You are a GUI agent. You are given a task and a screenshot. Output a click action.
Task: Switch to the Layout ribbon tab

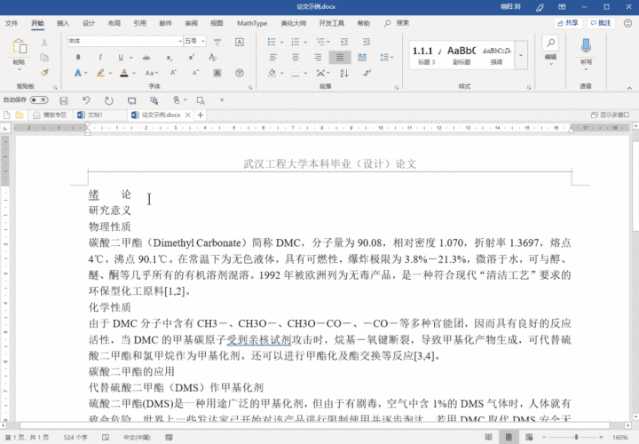point(115,23)
